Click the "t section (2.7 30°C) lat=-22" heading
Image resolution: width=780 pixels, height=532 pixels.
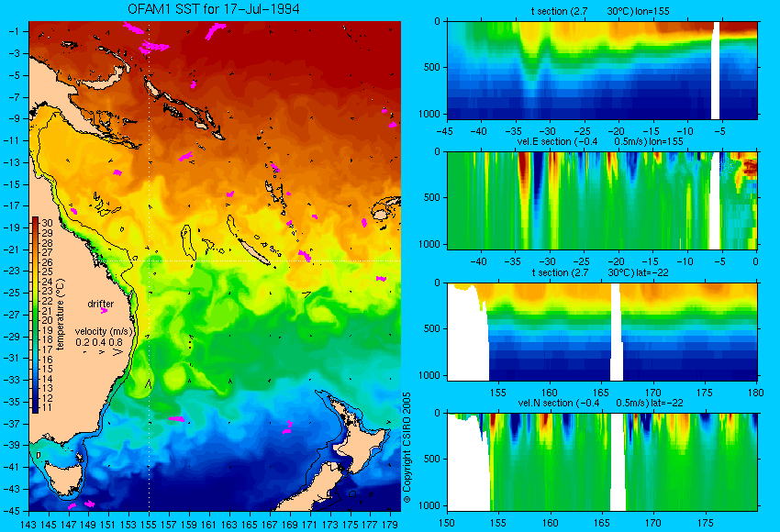click(x=600, y=272)
